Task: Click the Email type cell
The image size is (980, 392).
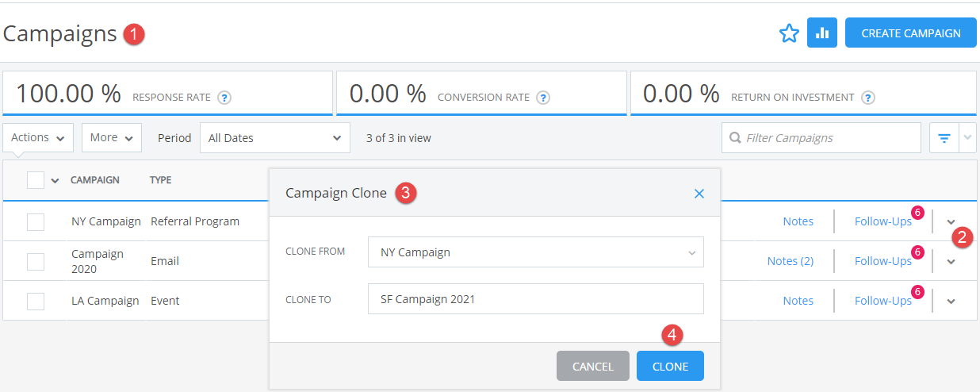Action: pos(165,261)
